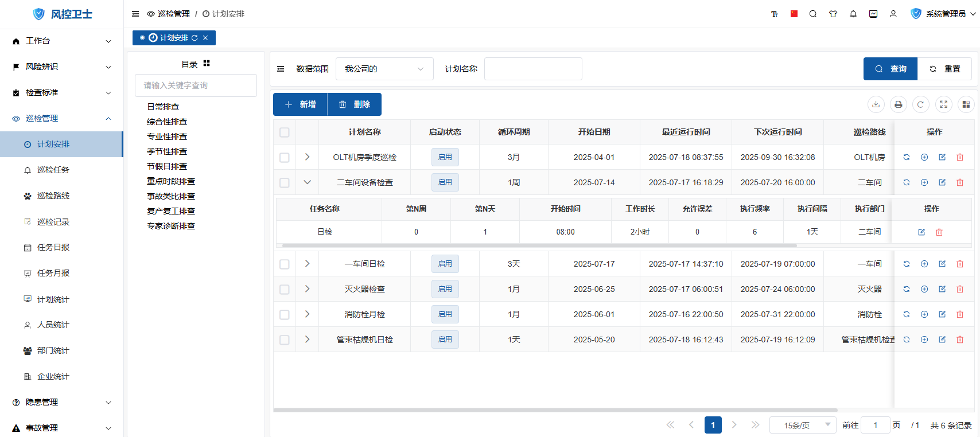Screen dimensions: 980x437
Task: Collapse the expanded 二车间设备检查 row
Action: tap(307, 182)
